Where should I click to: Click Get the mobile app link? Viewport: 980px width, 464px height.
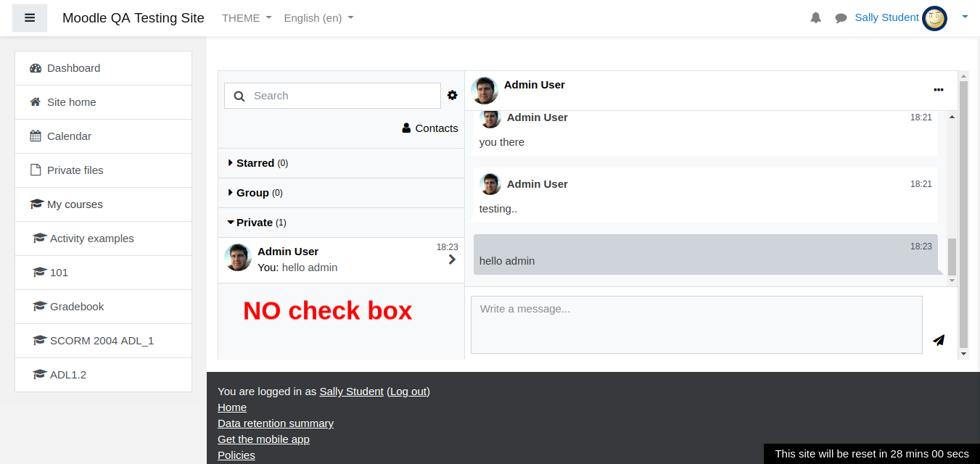[263, 439]
